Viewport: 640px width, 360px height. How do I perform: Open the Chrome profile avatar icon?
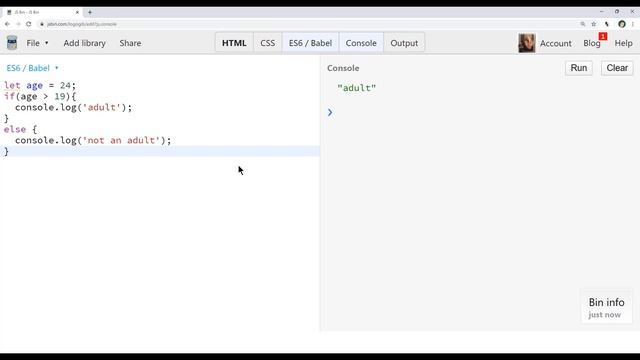tap(622, 24)
